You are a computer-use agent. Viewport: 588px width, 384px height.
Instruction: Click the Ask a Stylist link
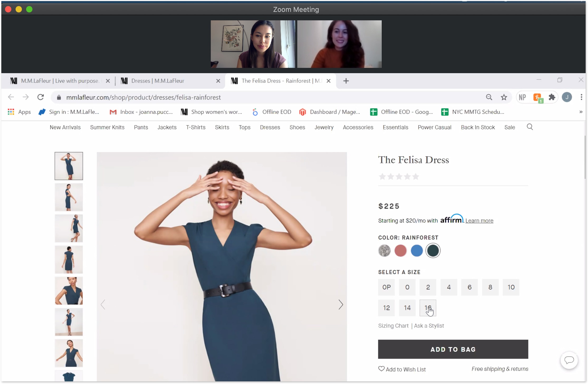pyautogui.click(x=429, y=326)
